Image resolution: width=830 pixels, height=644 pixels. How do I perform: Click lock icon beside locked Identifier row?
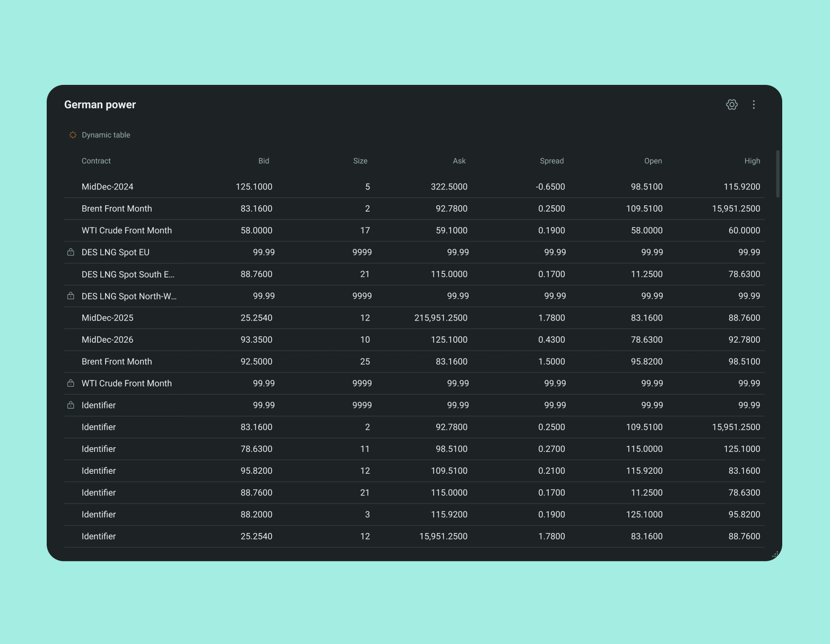[x=71, y=405]
